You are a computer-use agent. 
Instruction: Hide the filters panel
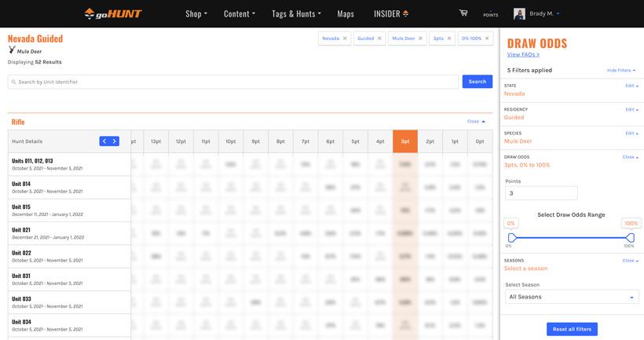620,71
